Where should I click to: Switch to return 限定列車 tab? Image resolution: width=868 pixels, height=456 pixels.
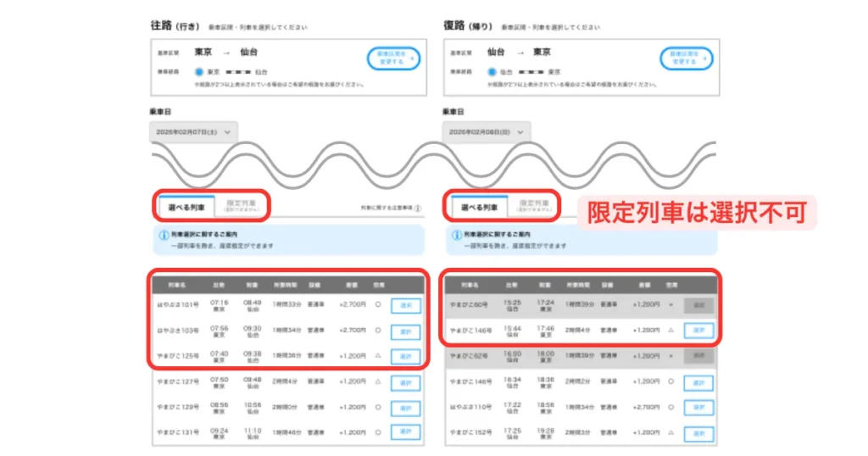pos(534,207)
